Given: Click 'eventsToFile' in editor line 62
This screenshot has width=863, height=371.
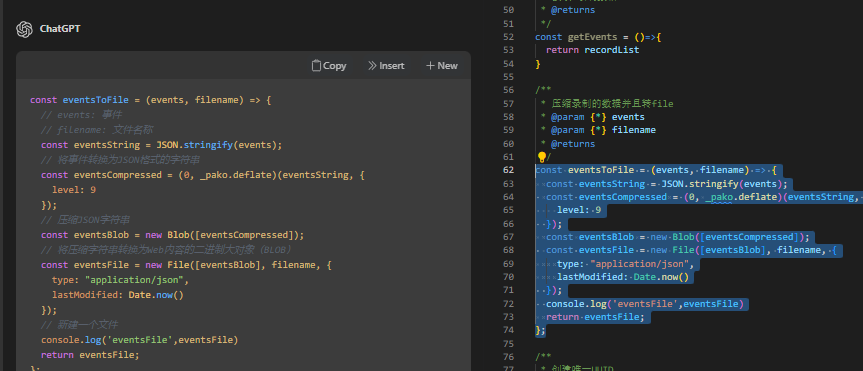Looking at the screenshot, I should tap(600, 170).
